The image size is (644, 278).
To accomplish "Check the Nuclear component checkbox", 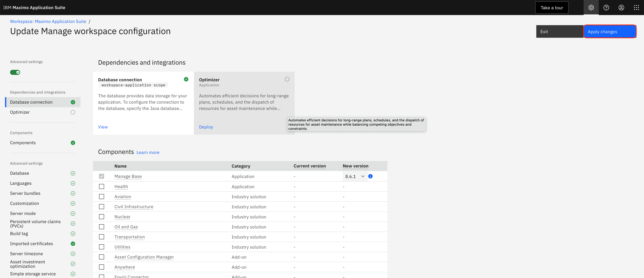I will [x=101, y=217].
